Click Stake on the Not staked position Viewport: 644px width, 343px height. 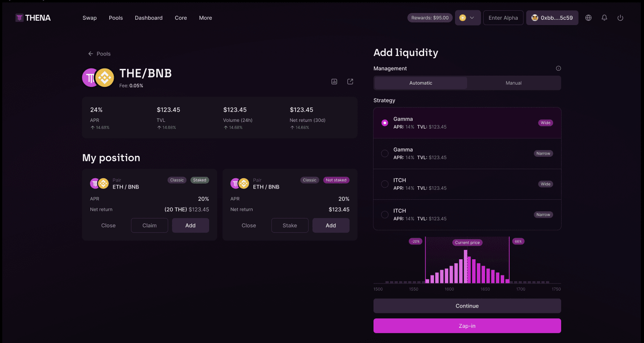290,226
